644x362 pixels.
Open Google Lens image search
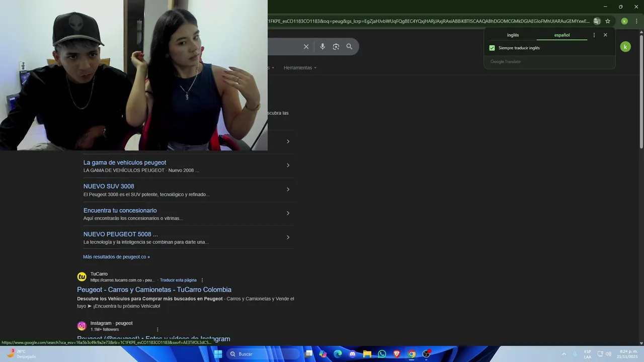click(336, 47)
